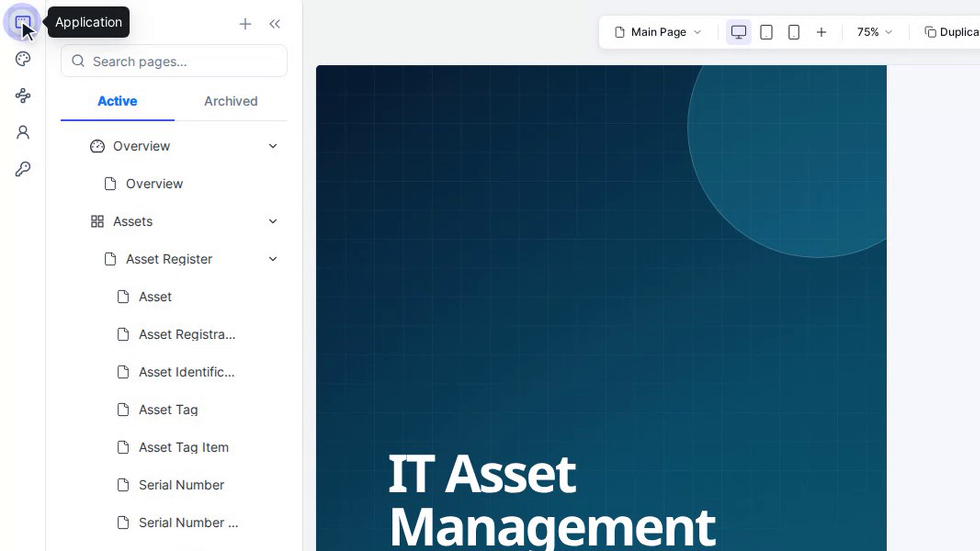This screenshot has height=551, width=980.
Task: Open the key icon in sidebar
Action: click(22, 169)
